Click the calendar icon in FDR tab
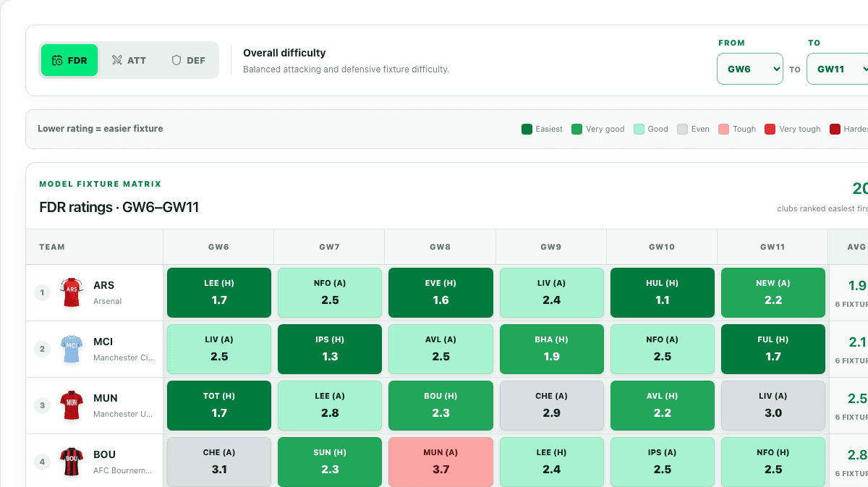The width and height of the screenshot is (868, 487). point(57,61)
